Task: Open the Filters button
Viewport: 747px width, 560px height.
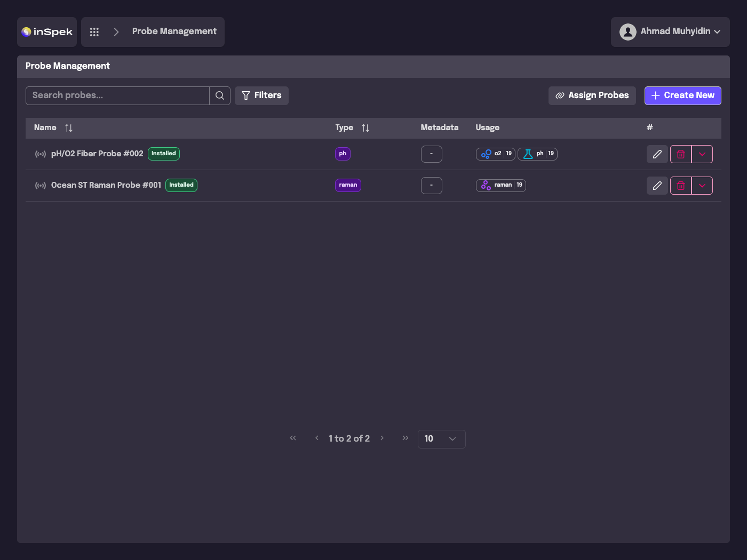Action: [x=261, y=95]
